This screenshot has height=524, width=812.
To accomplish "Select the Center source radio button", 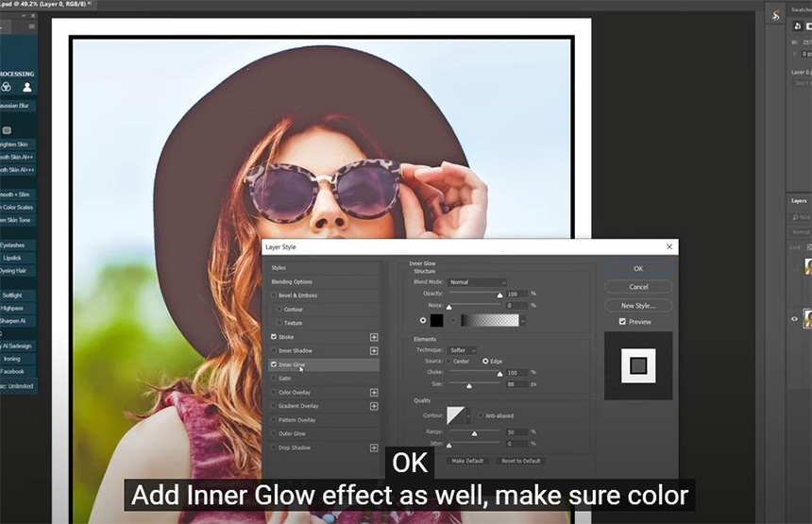I will click(449, 361).
